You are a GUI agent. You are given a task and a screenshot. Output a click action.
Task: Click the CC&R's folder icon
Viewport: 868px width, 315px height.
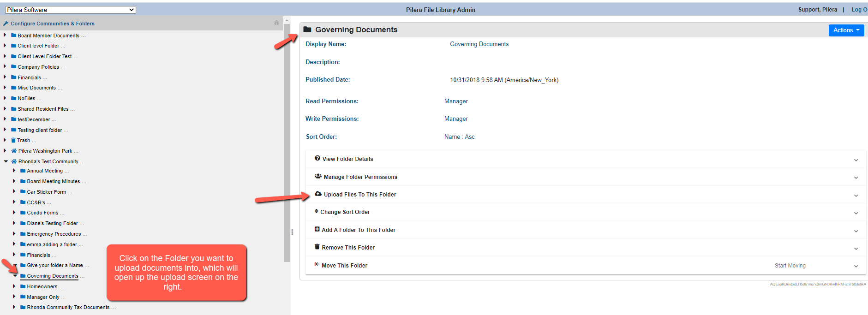[x=23, y=202]
